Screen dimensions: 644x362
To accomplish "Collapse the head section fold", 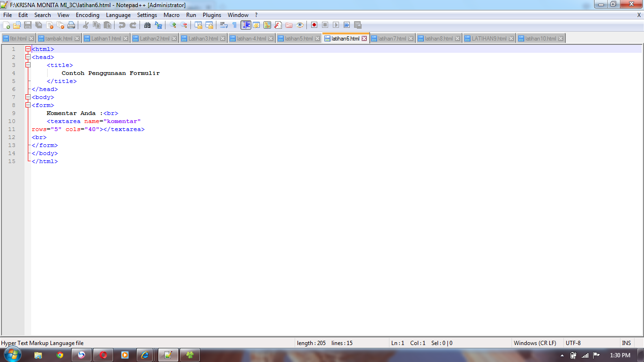I will pos(28,57).
